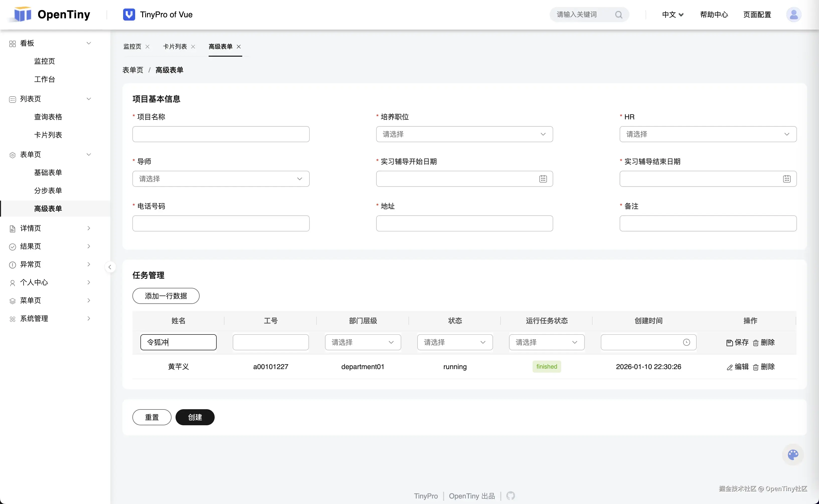Close the 监控页 tab
819x504 pixels.
click(147, 47)
